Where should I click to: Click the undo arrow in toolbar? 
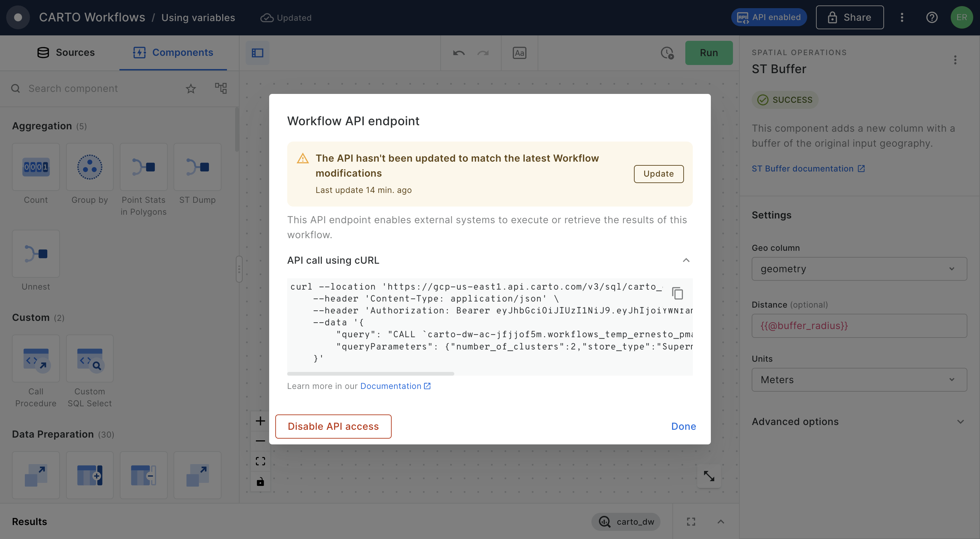[x=458, y=53]
